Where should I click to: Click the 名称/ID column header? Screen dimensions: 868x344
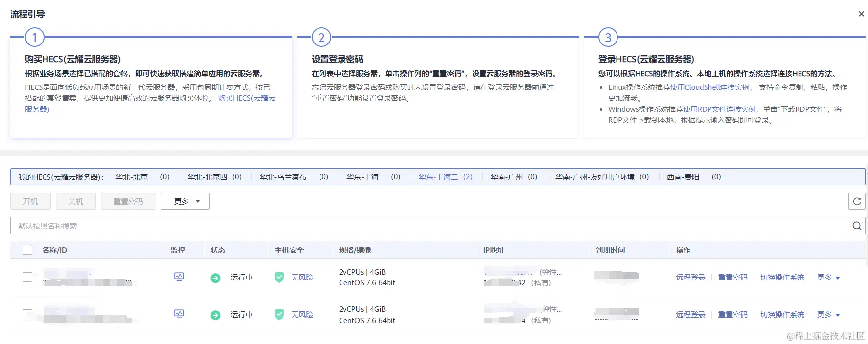point(54,250)
